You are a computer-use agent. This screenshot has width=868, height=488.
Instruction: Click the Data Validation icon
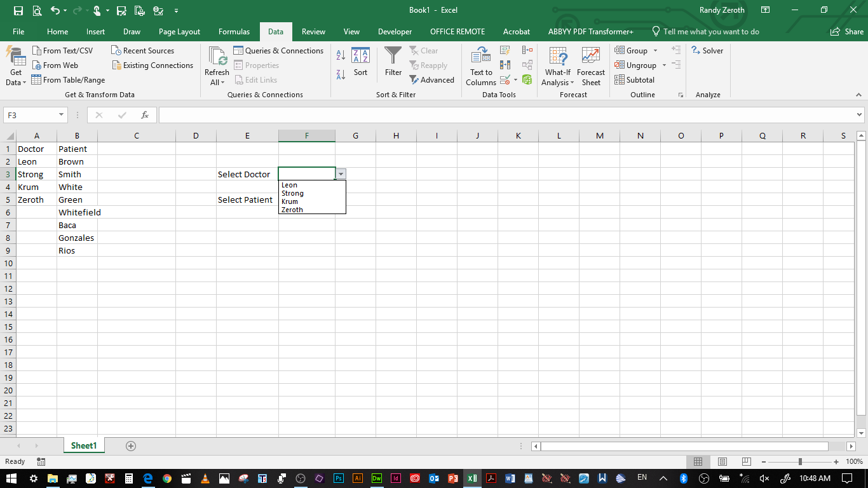click(x=505, y=80)
